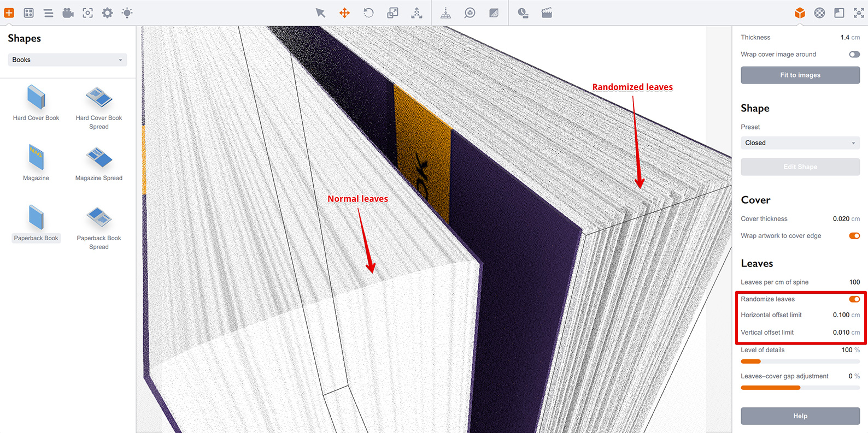Toggle the Randomize leaves switch
This screenshot has height=433, width=868.
pyautogui.click(x=854, y=299)
